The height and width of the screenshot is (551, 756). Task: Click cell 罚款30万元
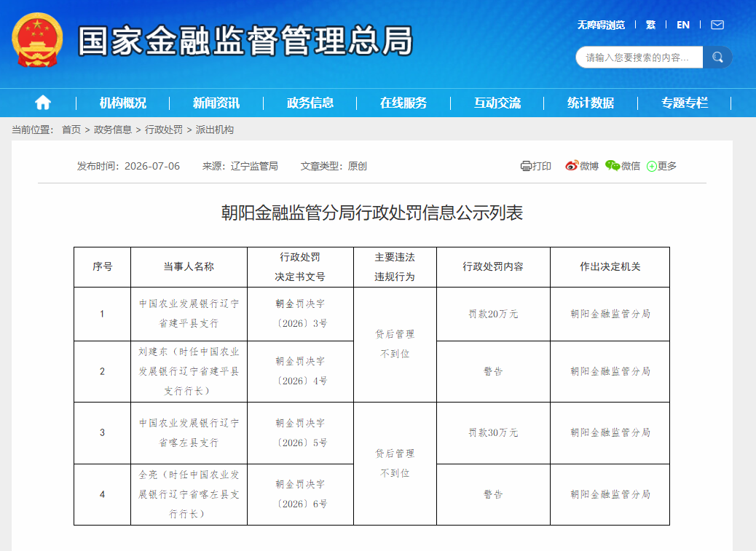pos(493,432)
